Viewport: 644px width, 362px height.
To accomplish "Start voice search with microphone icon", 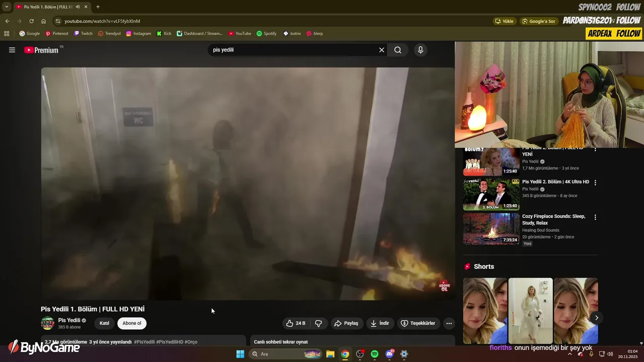I will pyautogui.click(x=421, y=50).
